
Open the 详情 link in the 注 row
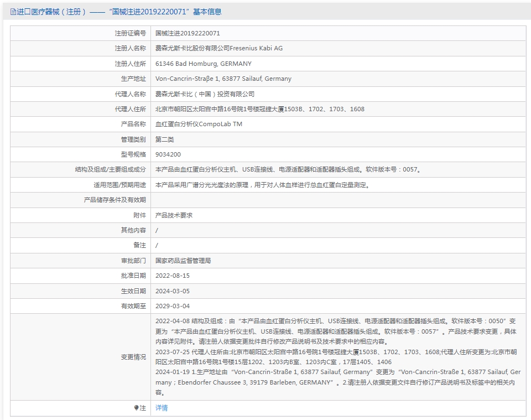point(161,408)
